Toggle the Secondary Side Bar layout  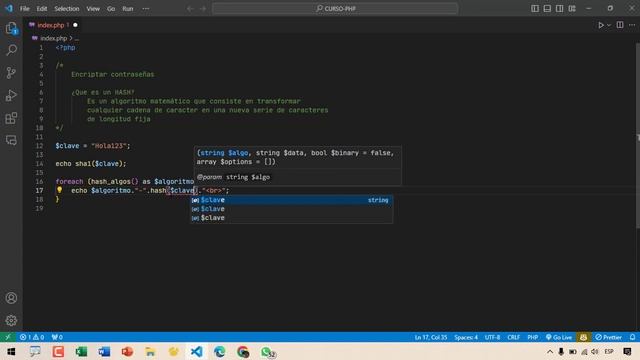(560, 9)
